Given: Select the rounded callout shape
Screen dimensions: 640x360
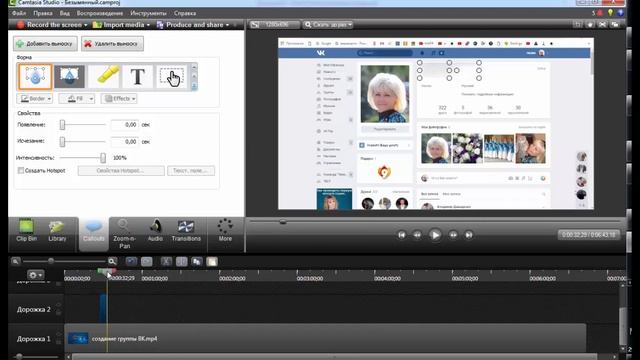Looking at the screenshot, I should (x=35, y=76).
